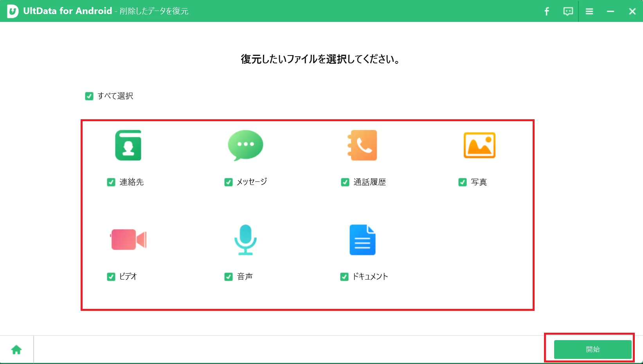Uncheck the 音声 checkbox

[228, 276]
